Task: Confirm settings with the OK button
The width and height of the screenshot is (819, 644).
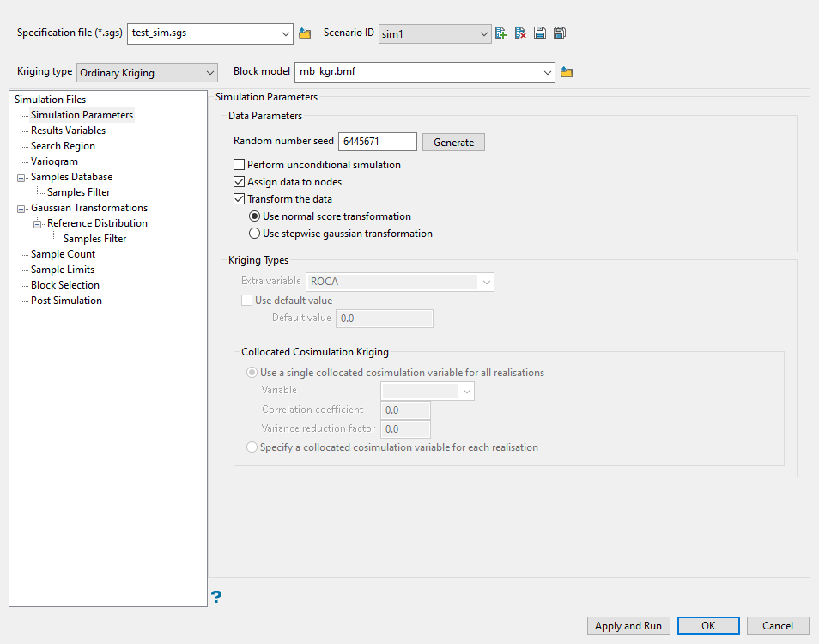Action: [x=708, y=625]
